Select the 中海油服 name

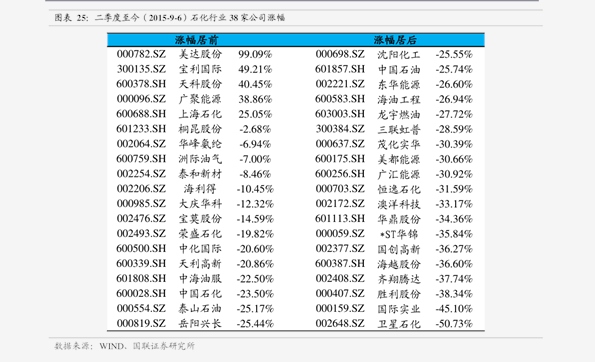click(200, 279)
